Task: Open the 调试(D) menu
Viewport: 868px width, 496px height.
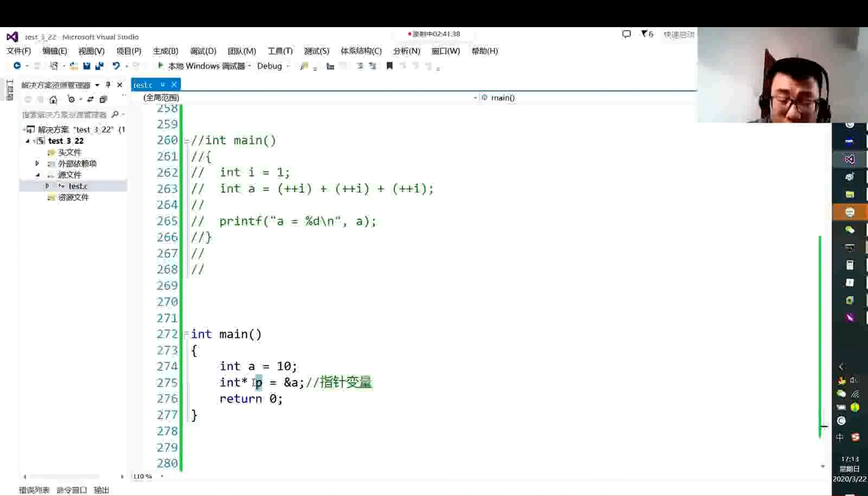Action: [x=203, y=51]
